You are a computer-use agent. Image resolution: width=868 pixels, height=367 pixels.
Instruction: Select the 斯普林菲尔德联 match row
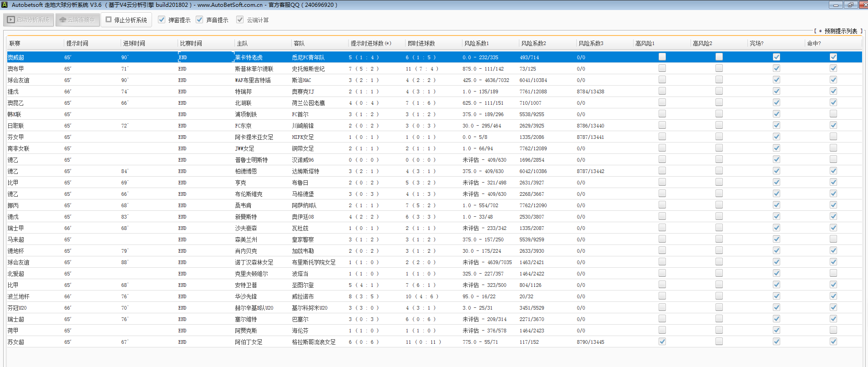254,69
